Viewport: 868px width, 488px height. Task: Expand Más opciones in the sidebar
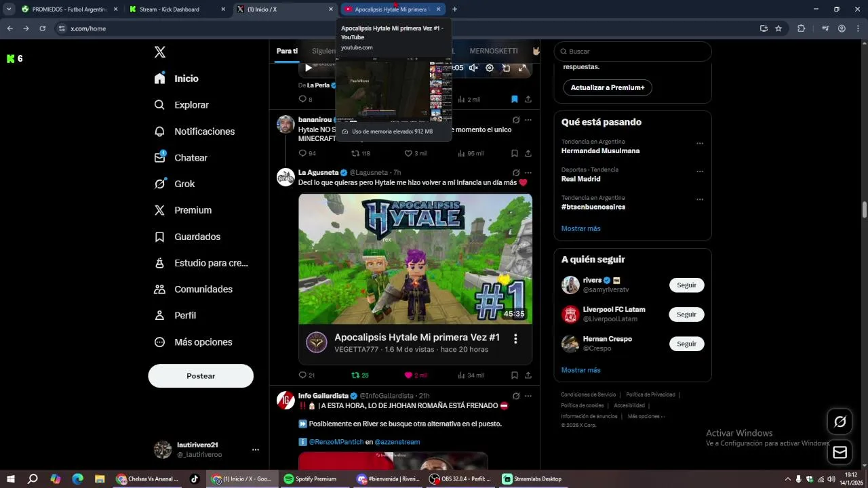tap(193, 342)
